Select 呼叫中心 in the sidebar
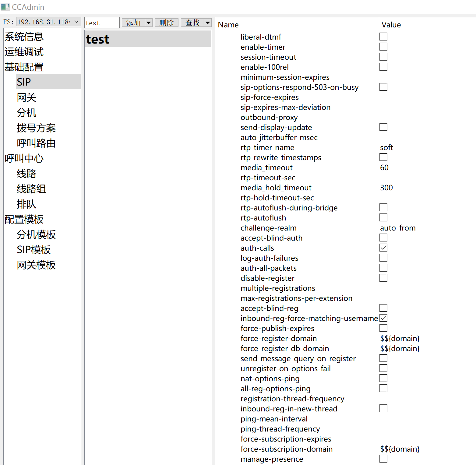The height and width of the screenshot is (465, 476). (x=24, y=158)
